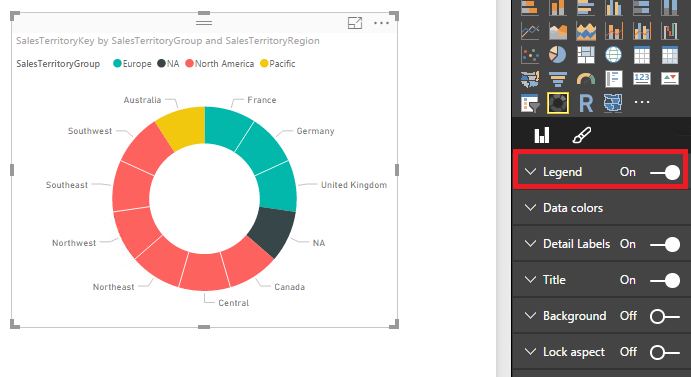This screenshot has height=377, width=691.
Task: Expand the Background section chevron
Action: point(531,316)
